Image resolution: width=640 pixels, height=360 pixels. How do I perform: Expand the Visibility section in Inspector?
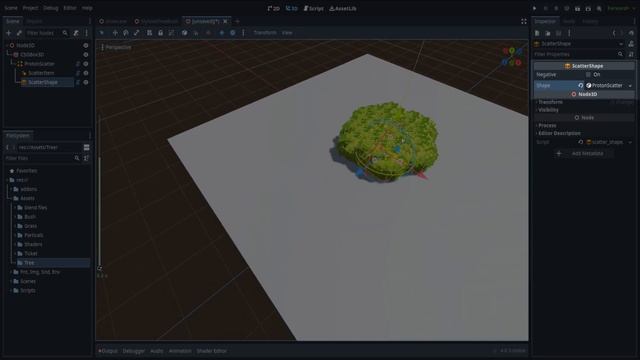(547, 110)
